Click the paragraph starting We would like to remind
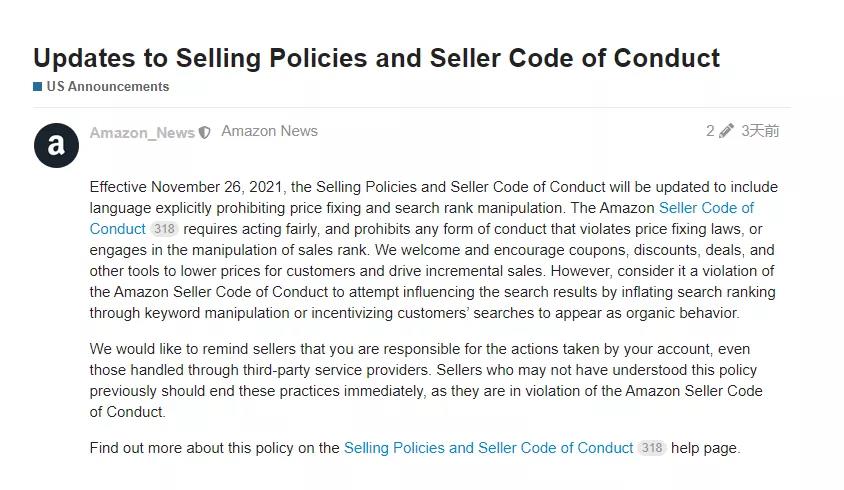 (426, 380)
